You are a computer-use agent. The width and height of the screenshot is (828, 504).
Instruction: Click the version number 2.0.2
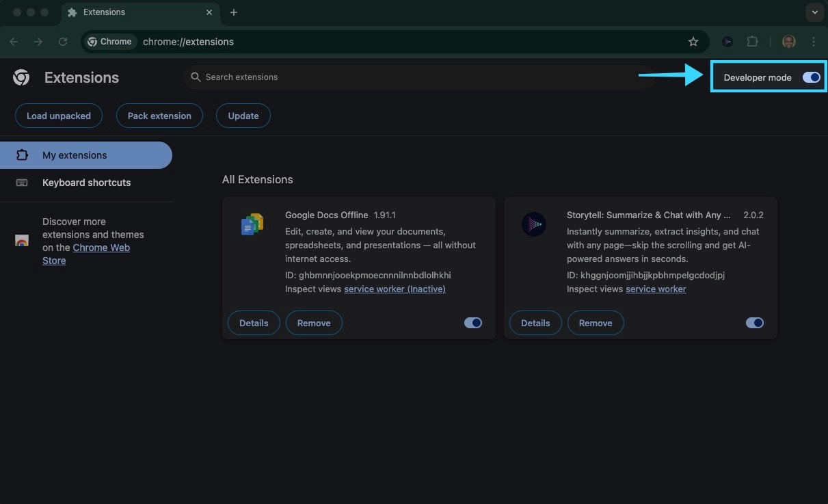[753, 215]
